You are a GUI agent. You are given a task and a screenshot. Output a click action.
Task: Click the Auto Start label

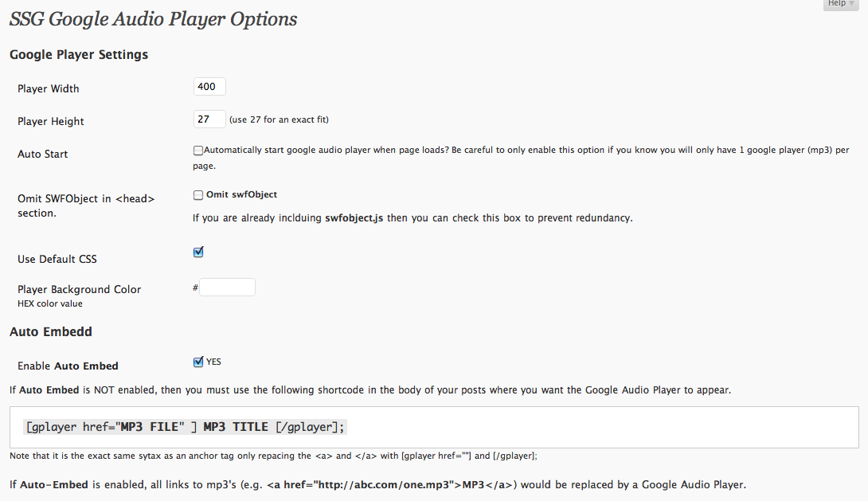pyautogui.click(x=43, y=154)
